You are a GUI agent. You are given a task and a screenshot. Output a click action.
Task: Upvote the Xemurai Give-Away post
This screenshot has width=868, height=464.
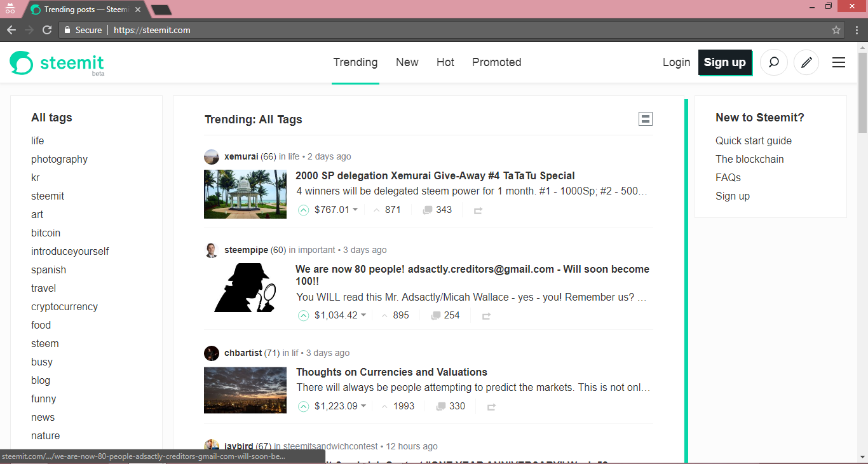pos(304,210)
